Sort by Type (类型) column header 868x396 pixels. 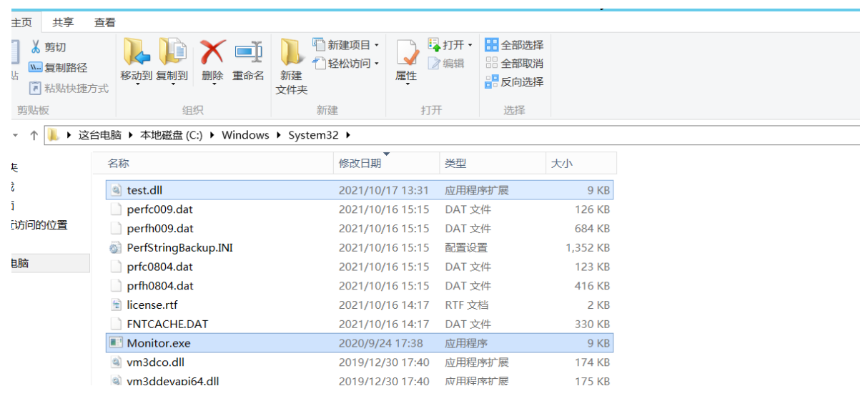(493, 163)
